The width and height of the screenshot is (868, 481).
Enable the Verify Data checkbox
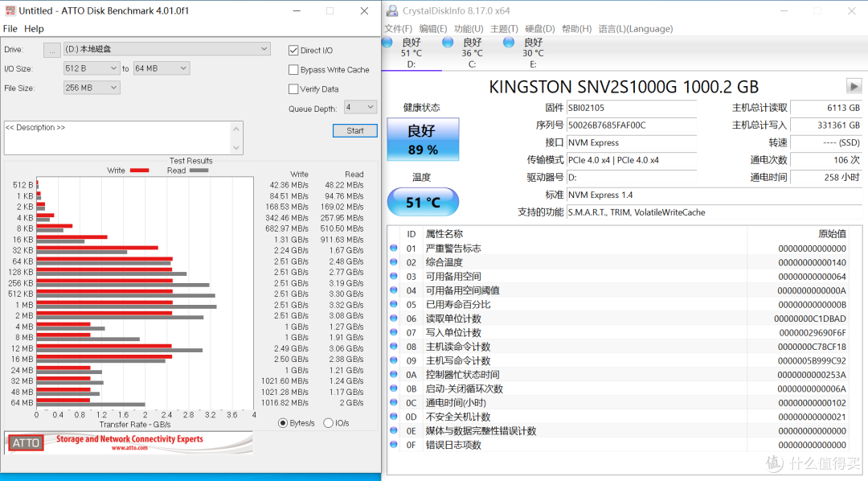(293, 89)
